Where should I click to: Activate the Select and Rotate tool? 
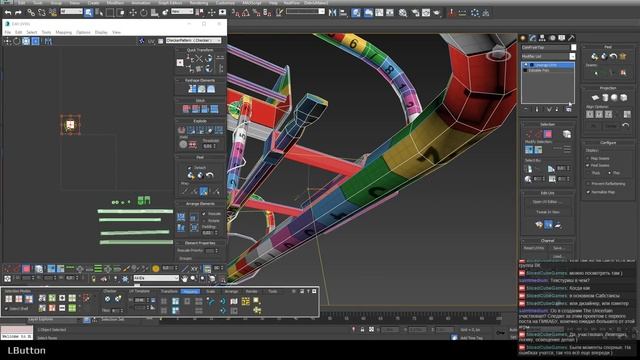tap(144, 13)
